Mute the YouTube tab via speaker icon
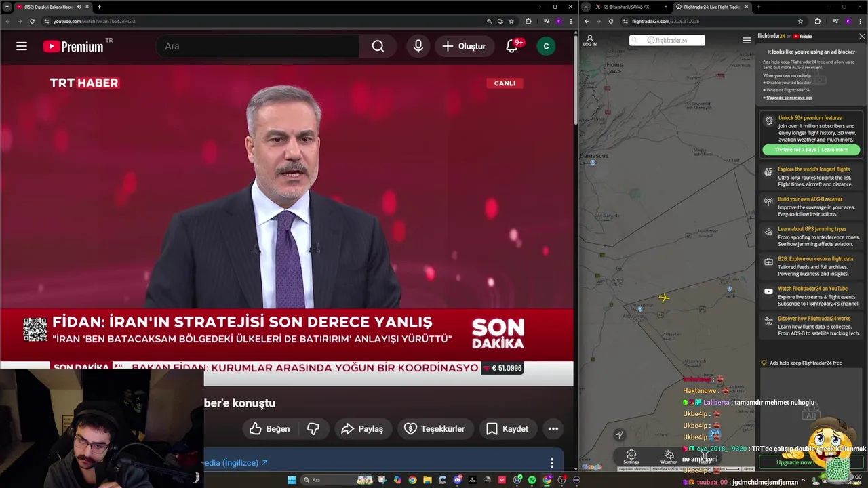The height and width of the screenshot is (488, 868). (x=79, y=7)
